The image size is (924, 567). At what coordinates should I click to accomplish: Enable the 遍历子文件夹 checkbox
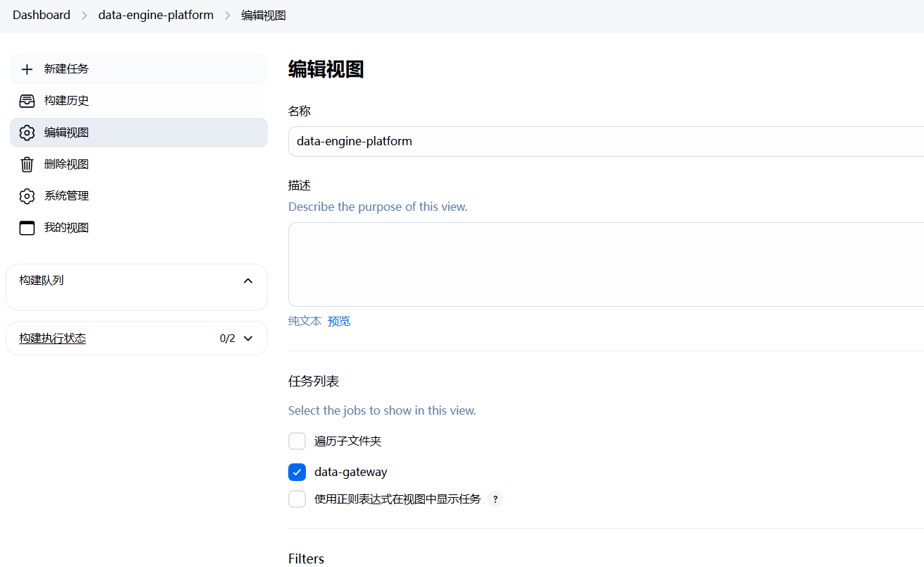click(x=297, y=441)
